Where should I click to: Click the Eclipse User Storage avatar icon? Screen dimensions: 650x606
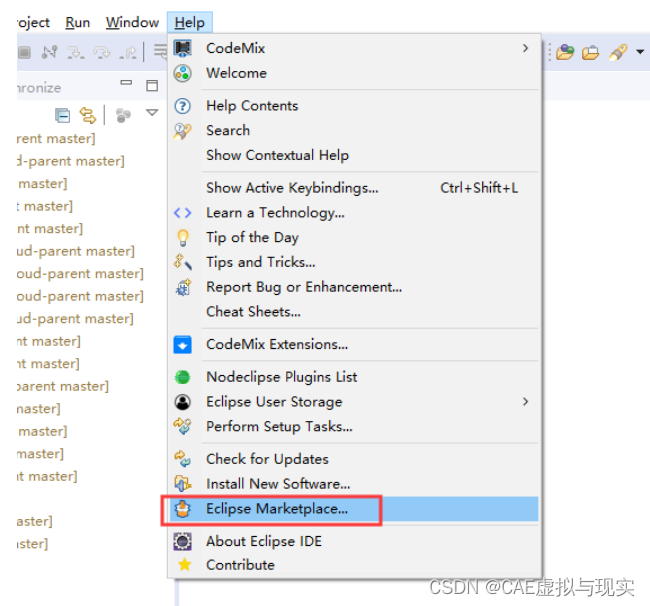[182, 402]
